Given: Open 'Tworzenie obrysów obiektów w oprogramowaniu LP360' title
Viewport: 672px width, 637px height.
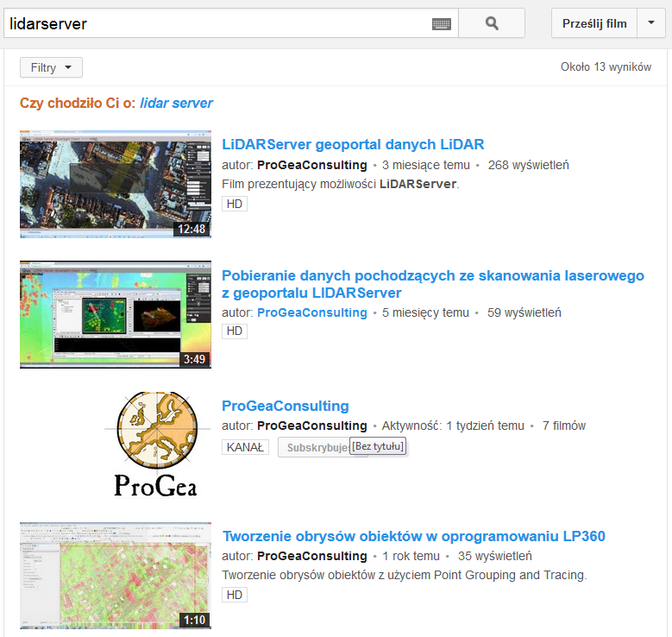Looking at the screenshot, I should [x=413, y=536].
